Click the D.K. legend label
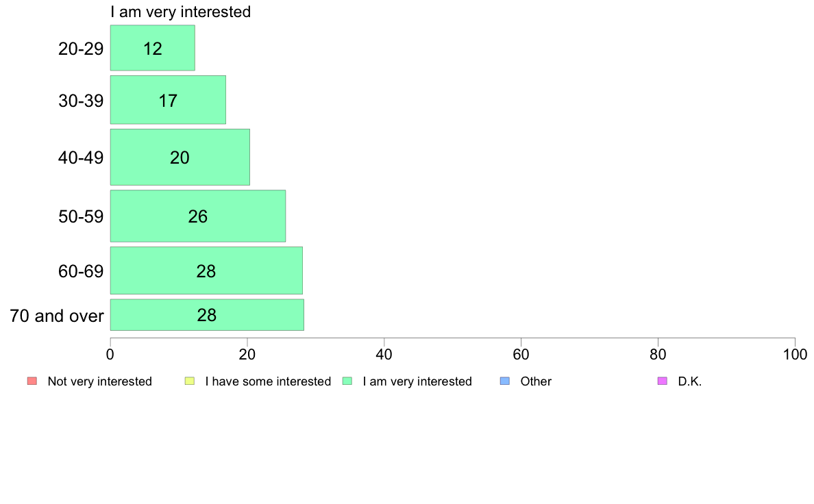 690,381
